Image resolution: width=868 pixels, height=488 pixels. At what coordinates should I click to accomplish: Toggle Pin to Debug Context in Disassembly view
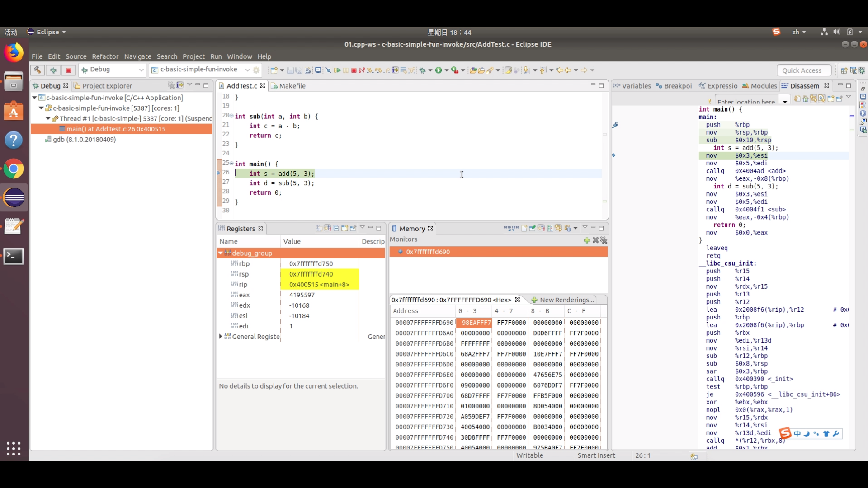coord(840,99)
